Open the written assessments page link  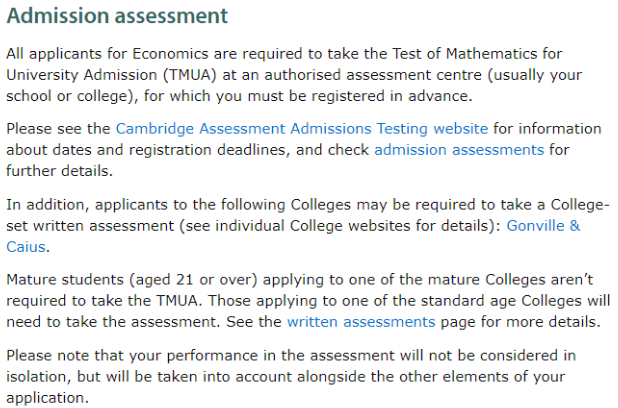(361, 322)
